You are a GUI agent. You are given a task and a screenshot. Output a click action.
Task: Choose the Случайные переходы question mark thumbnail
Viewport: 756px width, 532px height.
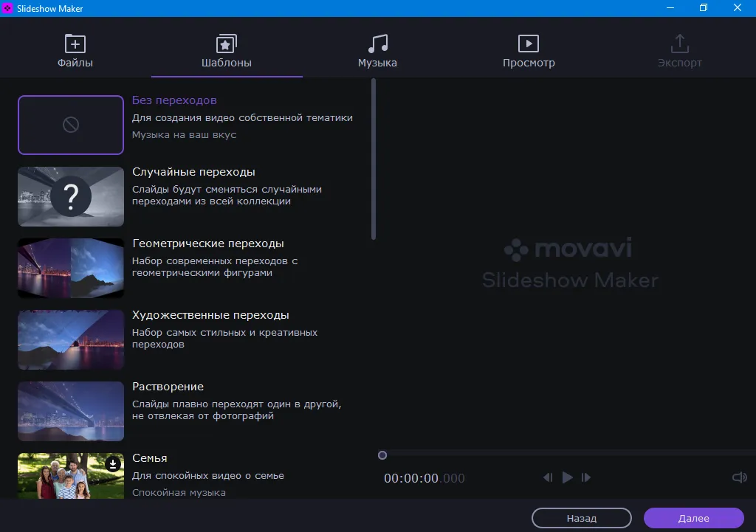(x=71, y=196)
